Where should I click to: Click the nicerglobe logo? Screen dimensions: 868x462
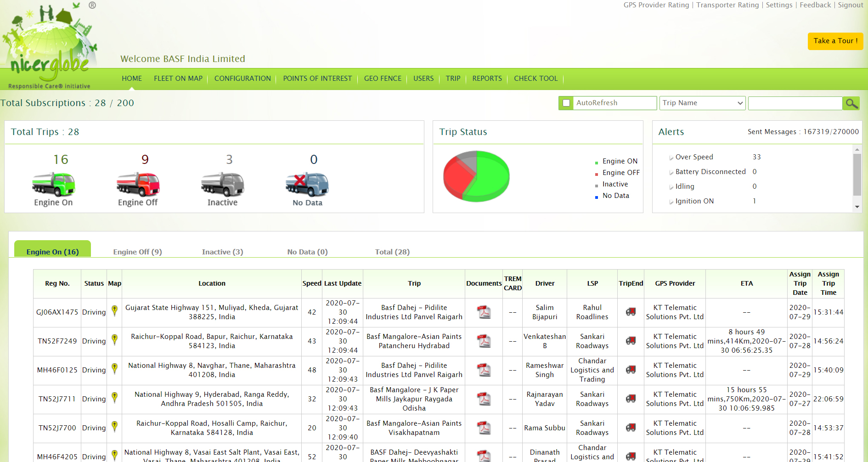[x=50, y=45]
